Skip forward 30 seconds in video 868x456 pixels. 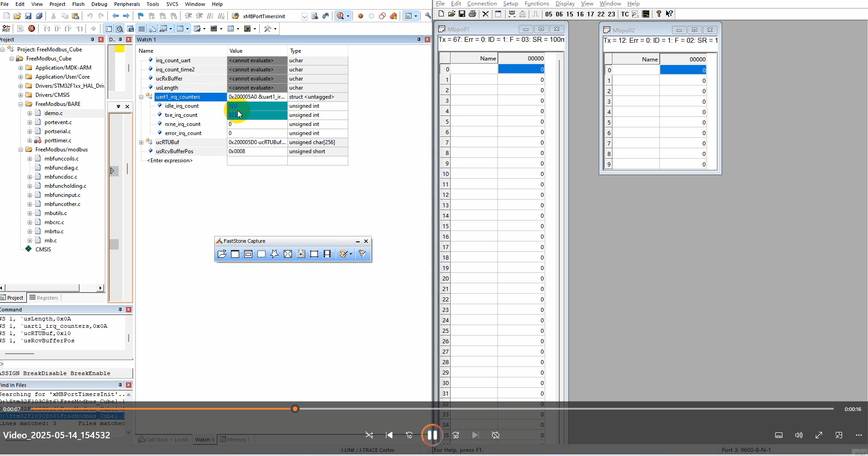pos(456,435)
